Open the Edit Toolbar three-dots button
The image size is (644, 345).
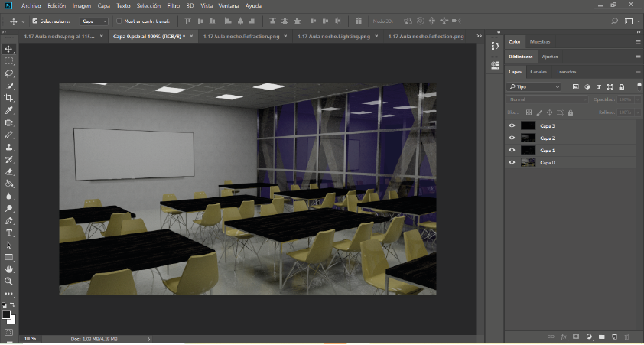8,294
